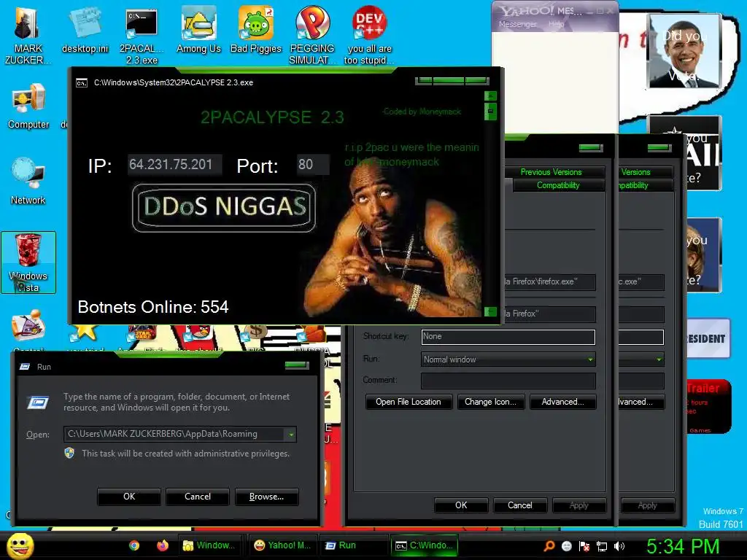Click the Shortcut key field showing None
The image size is (747, 560).
pos(508,337)
